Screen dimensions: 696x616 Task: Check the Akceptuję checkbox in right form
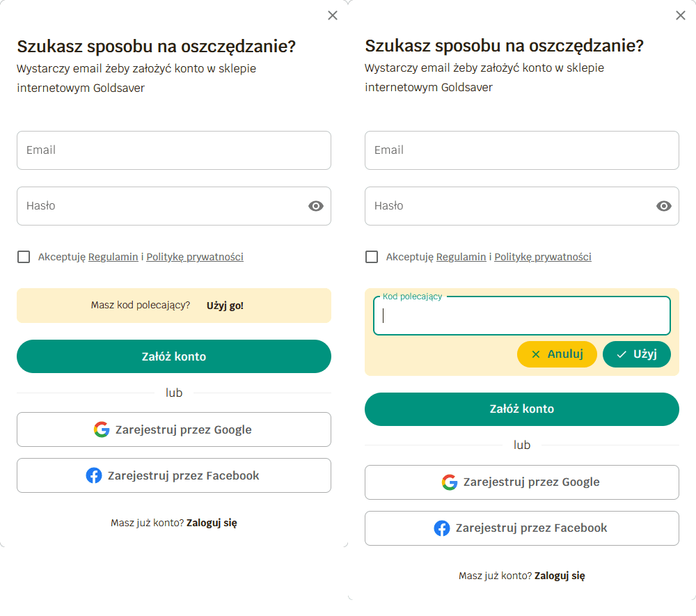pyautogui.click(x=372, y=257)
